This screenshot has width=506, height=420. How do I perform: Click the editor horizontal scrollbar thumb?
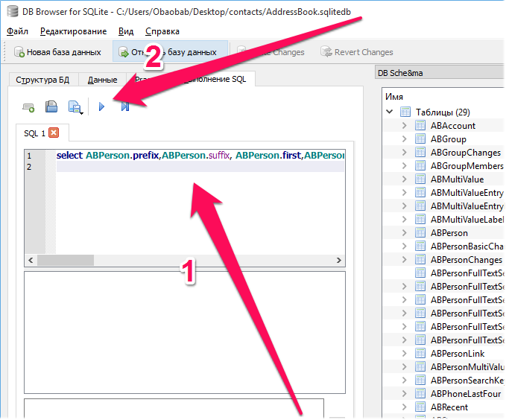point(66,260)
